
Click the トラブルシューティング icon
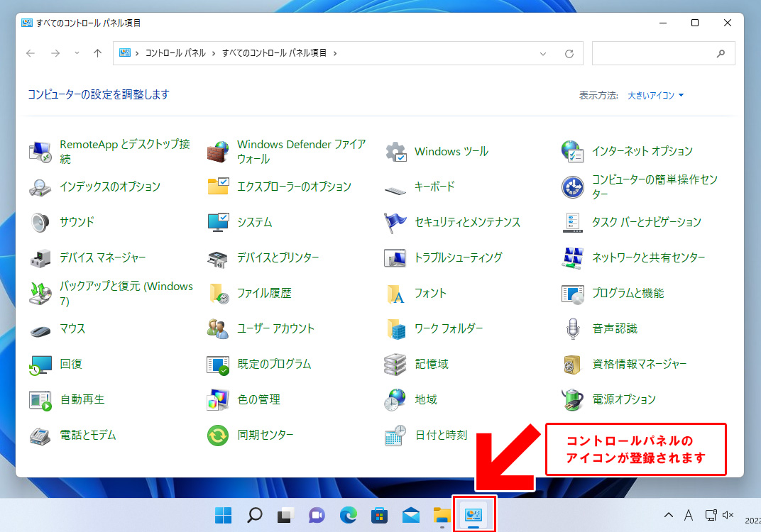395,258
